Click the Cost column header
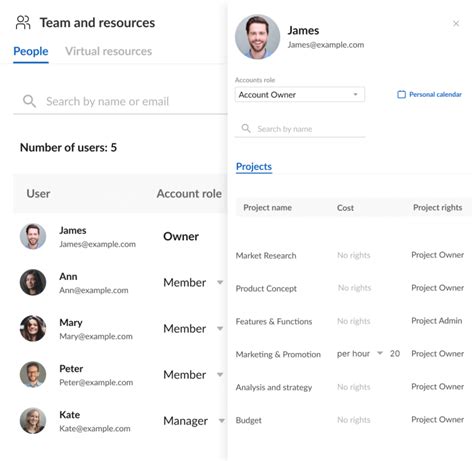 345,208
